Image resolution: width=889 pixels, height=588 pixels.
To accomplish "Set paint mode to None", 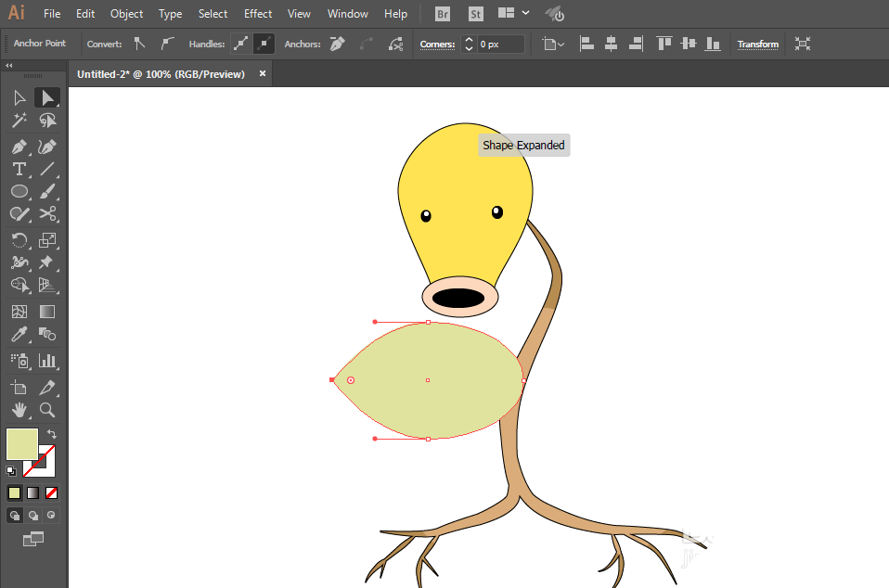I will pos(52,492).
